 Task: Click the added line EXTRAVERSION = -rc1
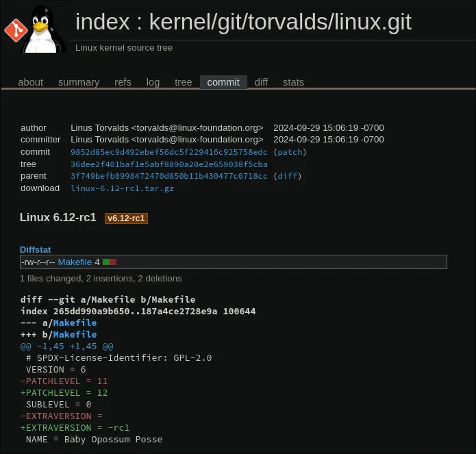point(75,428)
